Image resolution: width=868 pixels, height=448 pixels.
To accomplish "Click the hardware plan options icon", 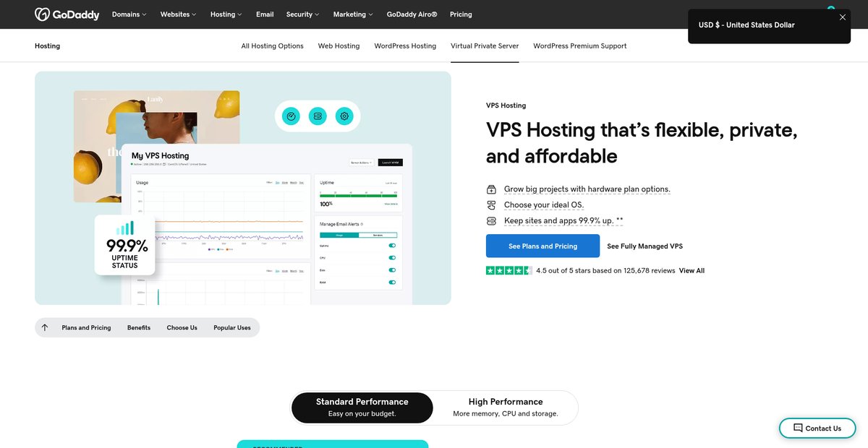I will (491, 189).
